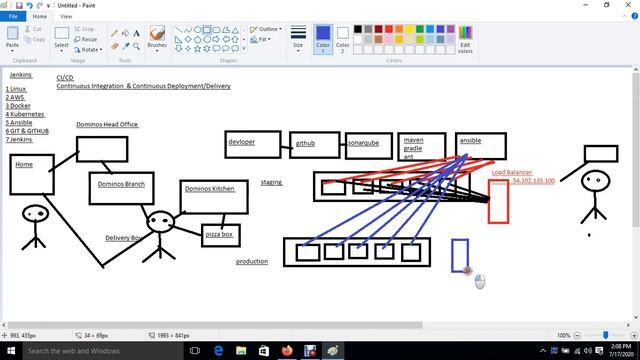Choose the Triangle shape
This screenshot has height=360, width=640.
point(235,30)
